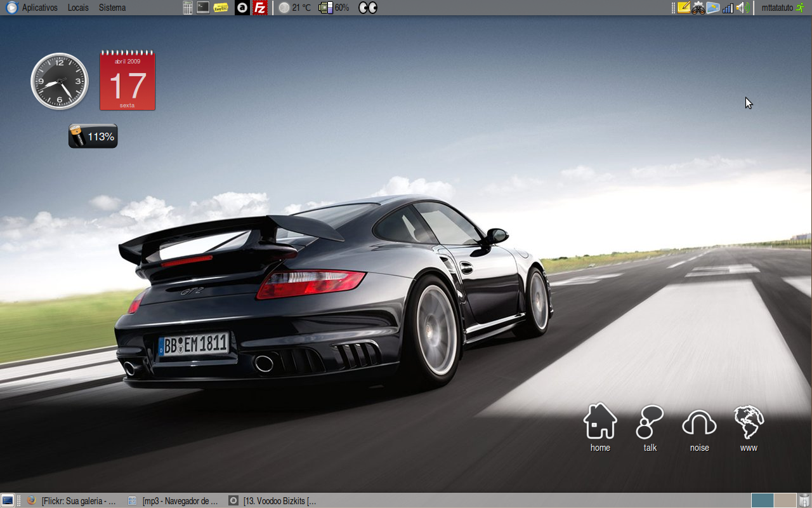The width and height of the screenshot is (812, 508).
Task: Click the network signal bars icon
Action: point(728,8)
